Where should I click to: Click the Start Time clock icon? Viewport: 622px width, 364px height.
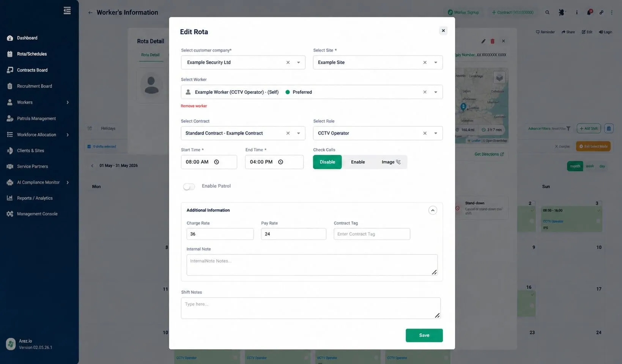click(217, 162)
